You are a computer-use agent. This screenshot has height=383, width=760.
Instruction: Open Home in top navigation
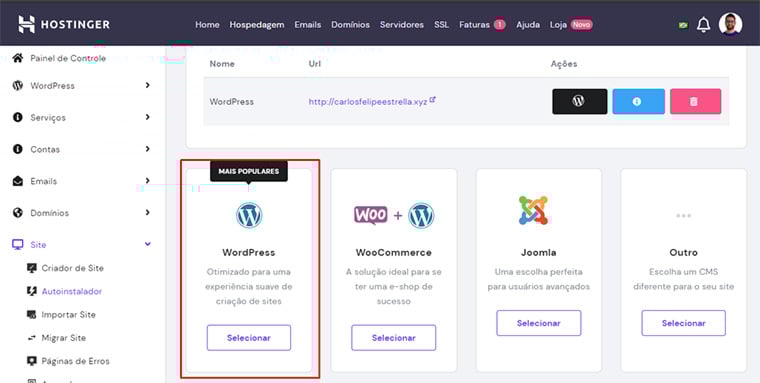[x=207, y=25]
